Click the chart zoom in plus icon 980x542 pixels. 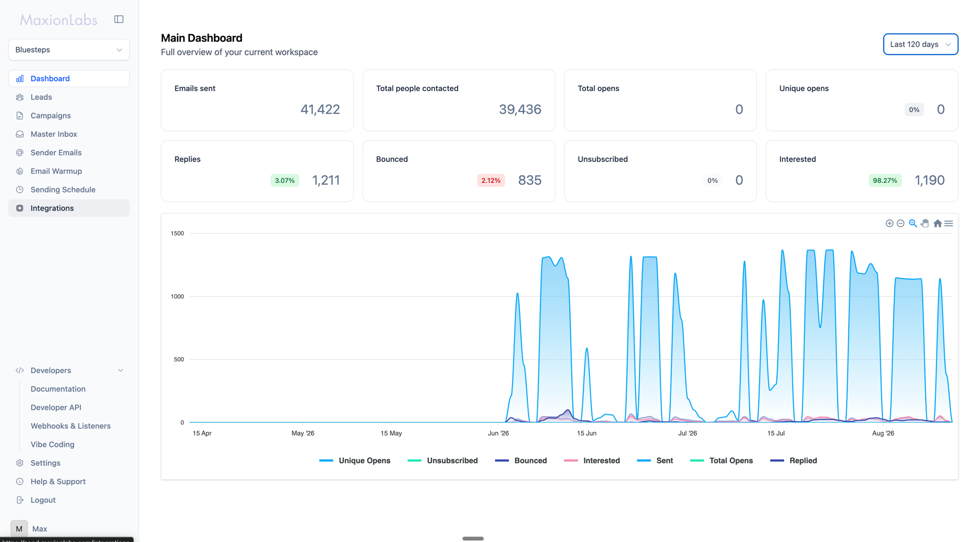pos(889,223)
